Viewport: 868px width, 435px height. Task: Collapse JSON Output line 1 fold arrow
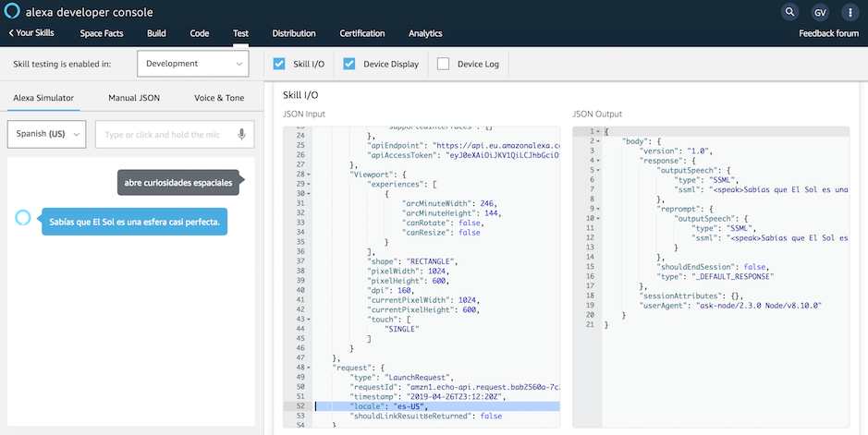pos(598,131)
